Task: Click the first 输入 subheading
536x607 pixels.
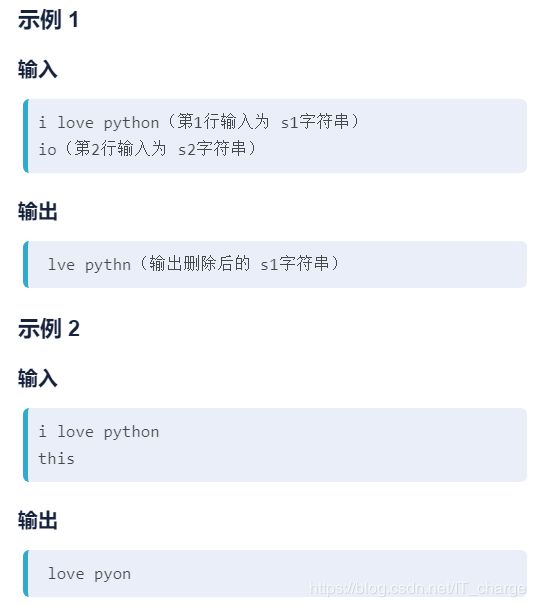Action: click(x=38, y=70)
